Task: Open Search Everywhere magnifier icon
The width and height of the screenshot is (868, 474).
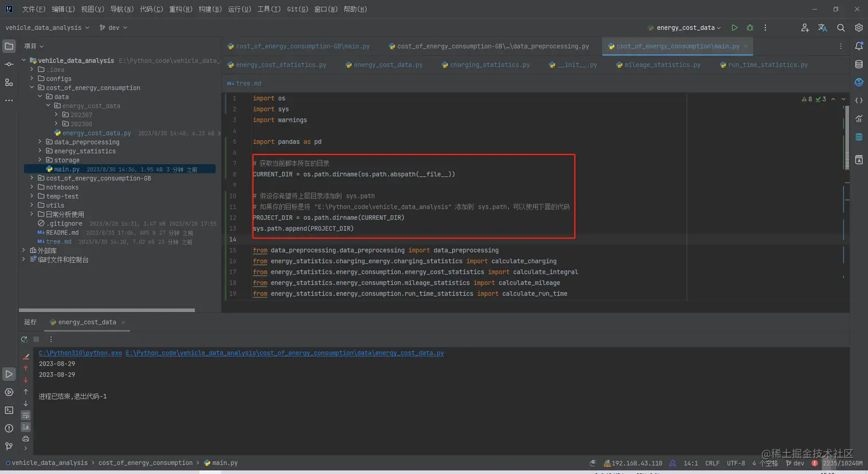Action: tap(840, 28)
